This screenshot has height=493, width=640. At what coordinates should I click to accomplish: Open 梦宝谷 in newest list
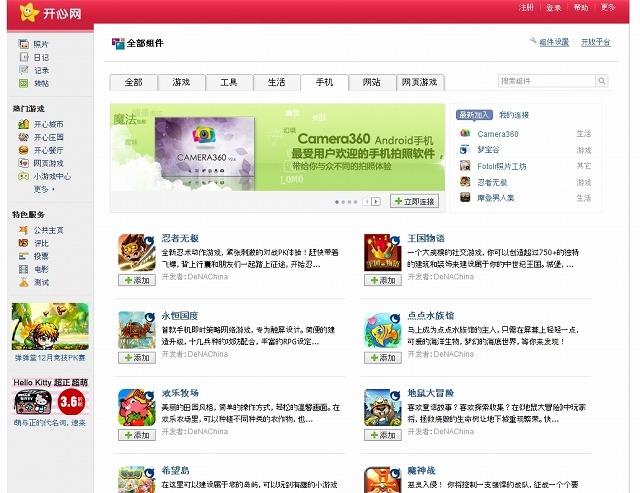[488, 150]
